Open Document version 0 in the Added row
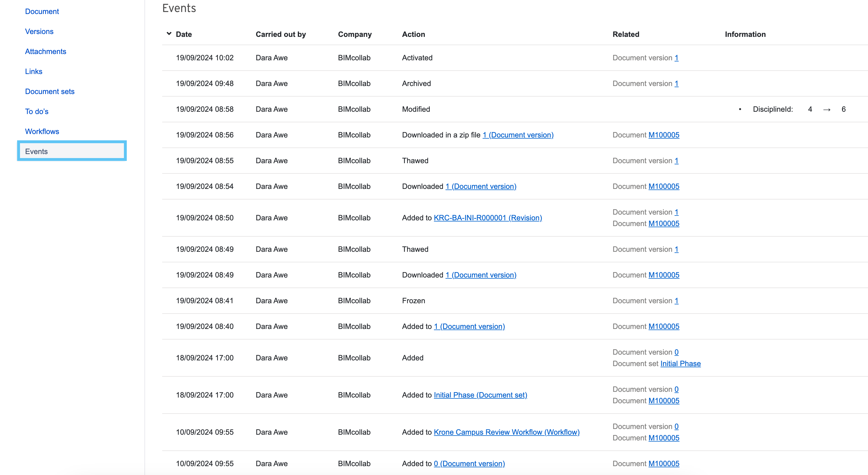 tap(676, 352)
